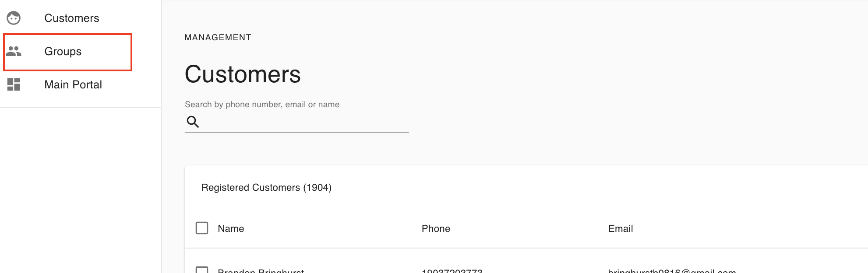Sort by the Name column header
The height and width of the screenshot is (273, 868).
(x=231, y=228)
